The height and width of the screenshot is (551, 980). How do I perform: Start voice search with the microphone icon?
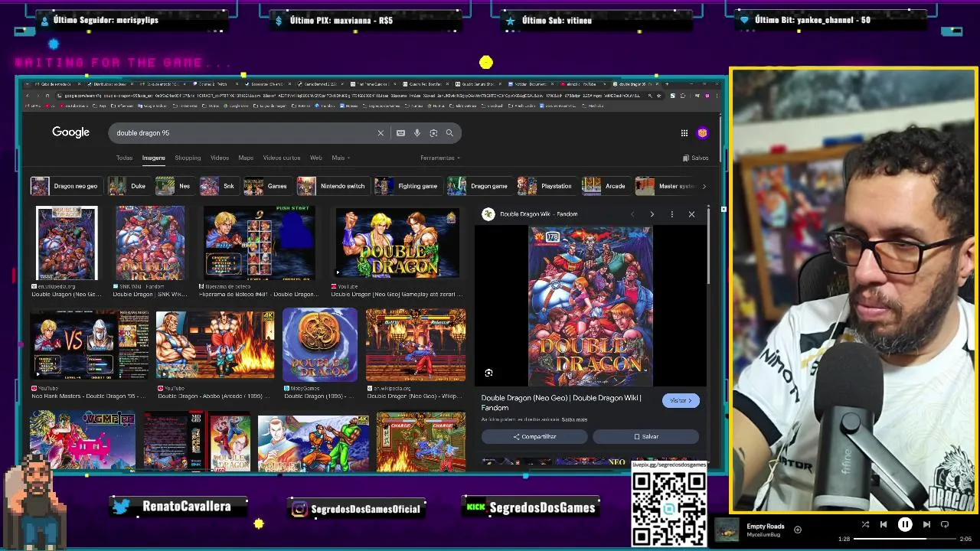[417, 133]
